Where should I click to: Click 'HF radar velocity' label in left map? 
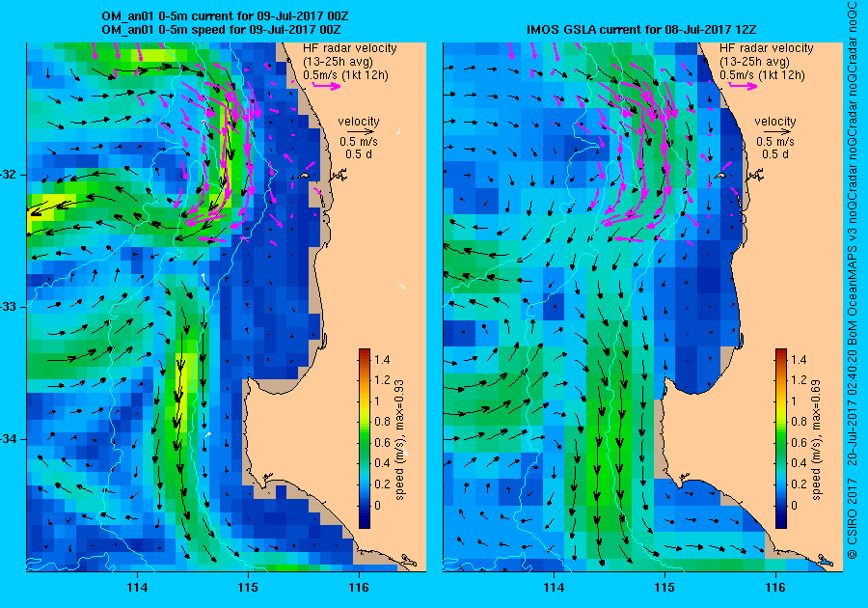pos(350,48)
